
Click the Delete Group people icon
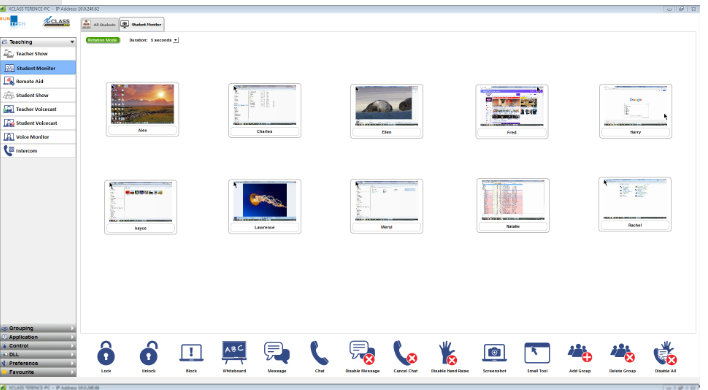622,353
